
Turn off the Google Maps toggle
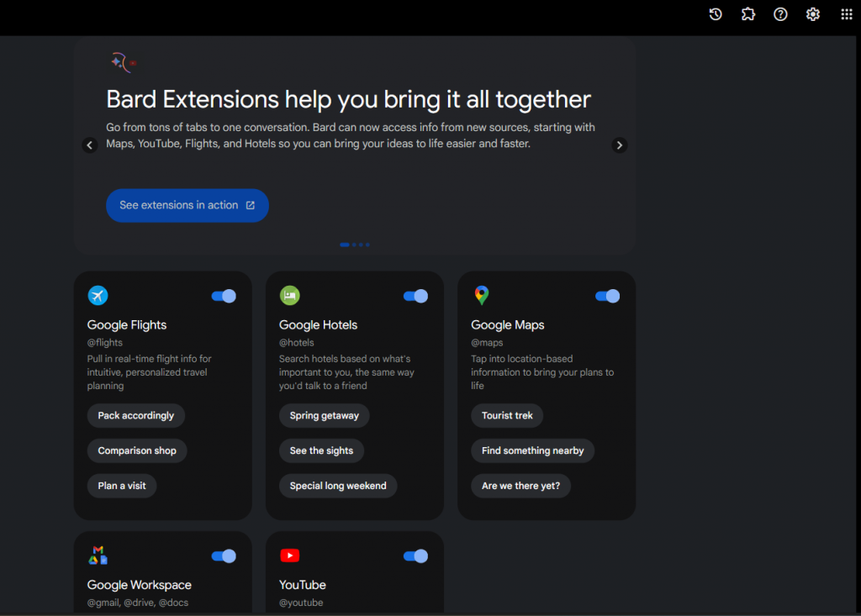point(607,296)
